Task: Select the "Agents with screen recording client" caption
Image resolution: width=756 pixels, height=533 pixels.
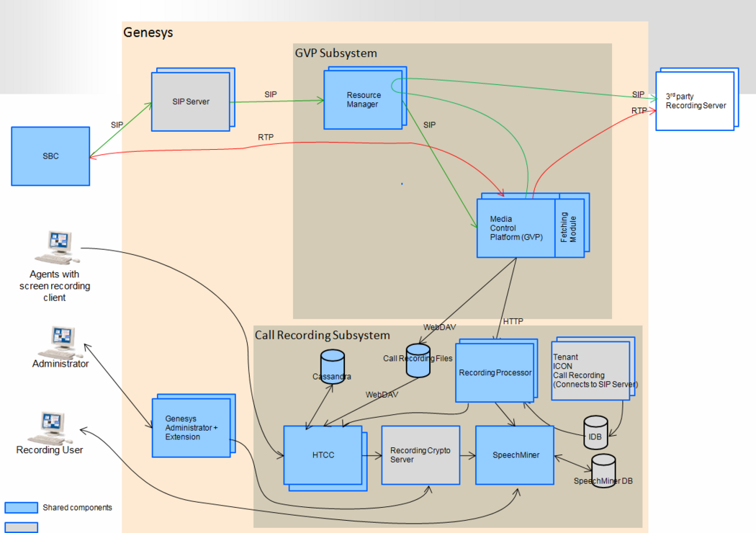Action: click(55, 286)
